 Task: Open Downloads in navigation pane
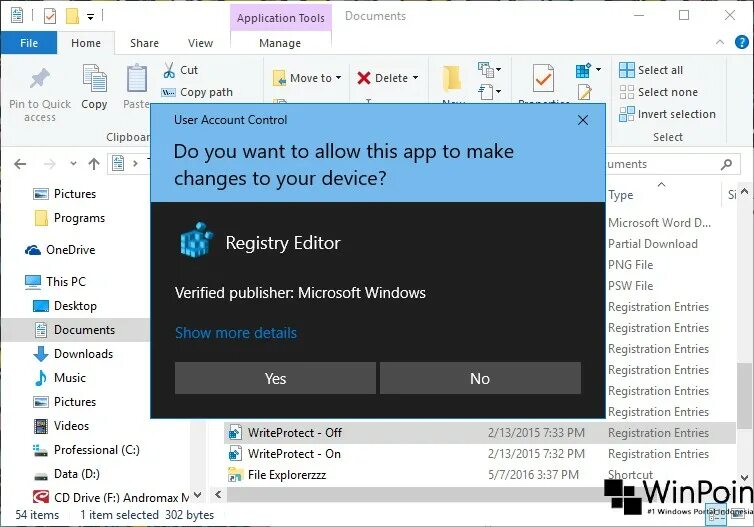tap(74, 354)
